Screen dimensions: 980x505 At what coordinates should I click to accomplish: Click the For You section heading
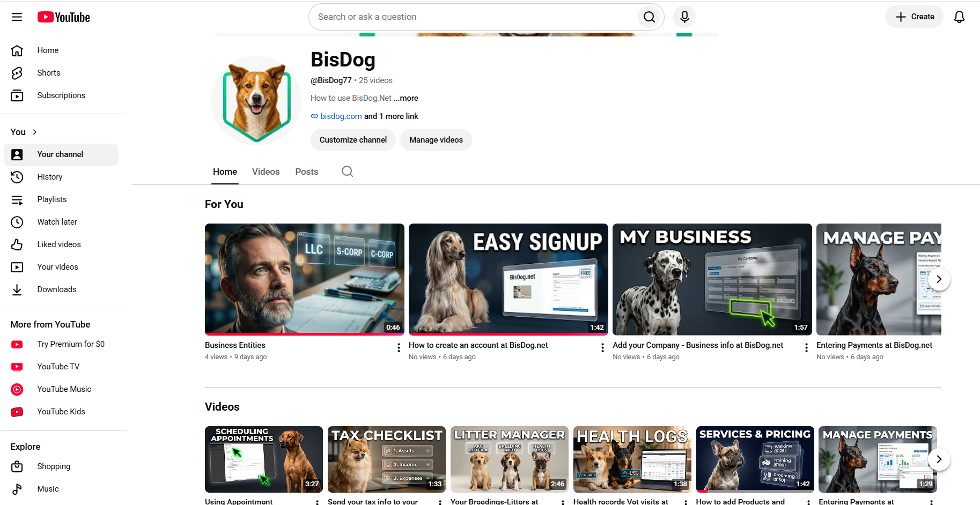(224, 204)
